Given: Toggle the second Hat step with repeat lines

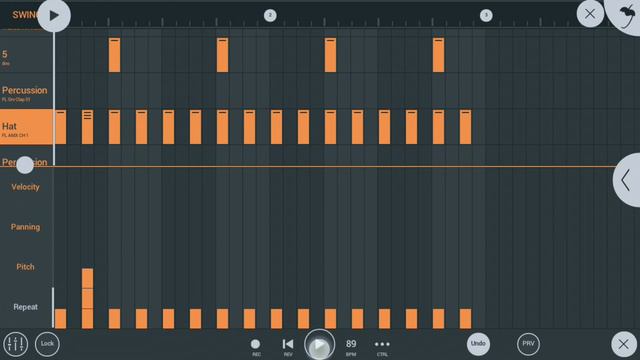Looking at the screenshot, I should [87, 127].
